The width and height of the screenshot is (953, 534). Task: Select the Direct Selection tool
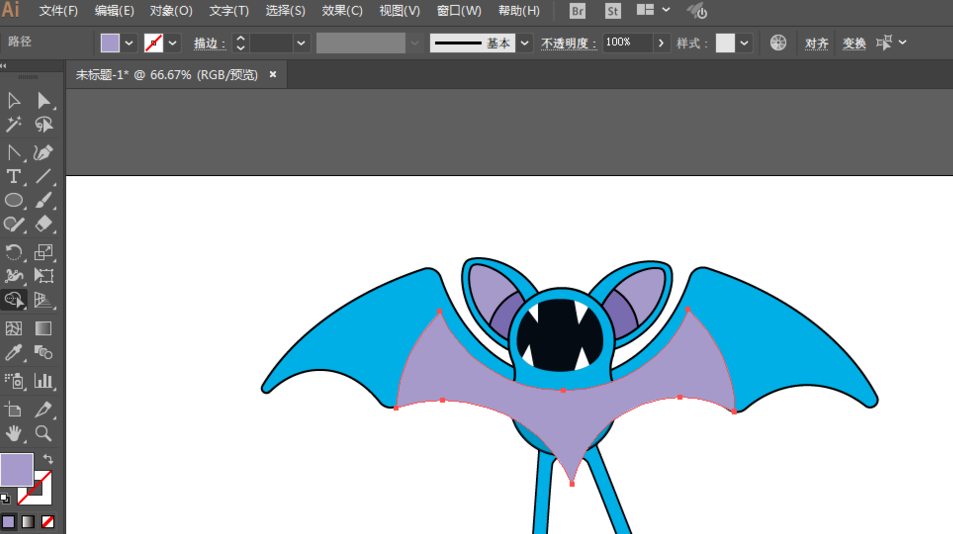[x=44, y=100]
